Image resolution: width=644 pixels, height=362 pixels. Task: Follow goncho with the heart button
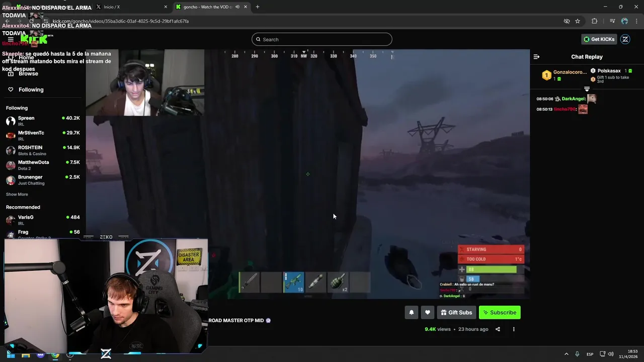[x=427, y=312]
